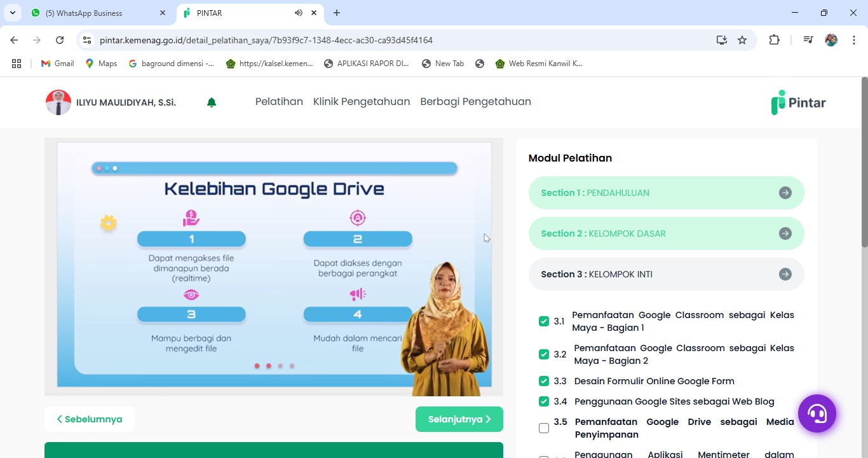This screenshot has height=458, width=868.
Task: Switch to the WhatsApp Business tab
Action: (98, 13)
